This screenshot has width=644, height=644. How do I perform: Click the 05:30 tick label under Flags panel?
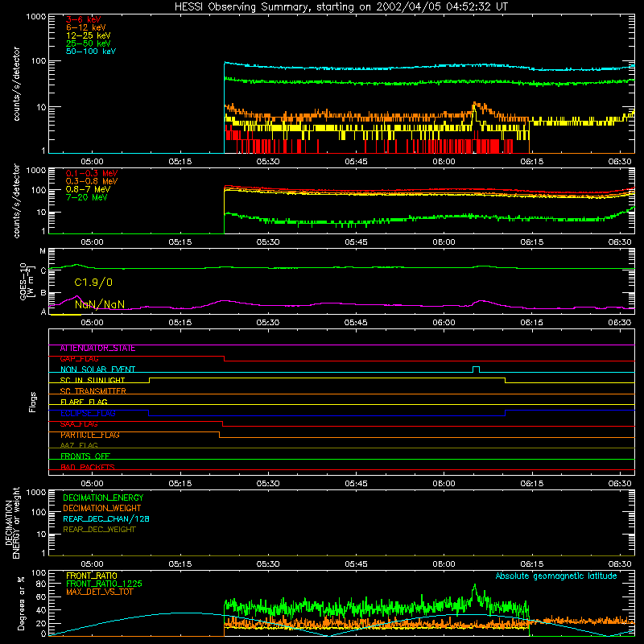[268, 484]
